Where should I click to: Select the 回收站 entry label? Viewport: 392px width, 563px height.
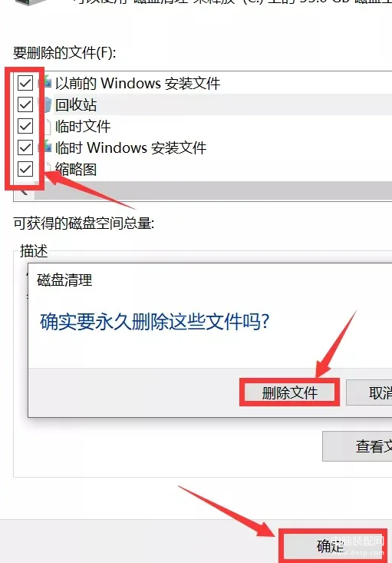point(76,104)
